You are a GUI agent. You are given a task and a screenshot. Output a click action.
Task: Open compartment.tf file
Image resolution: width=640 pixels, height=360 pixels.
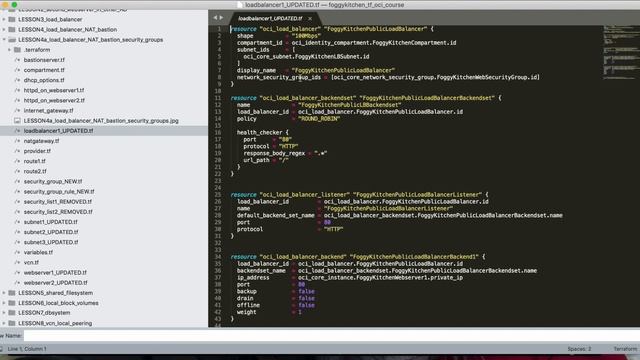click(44, 70)
